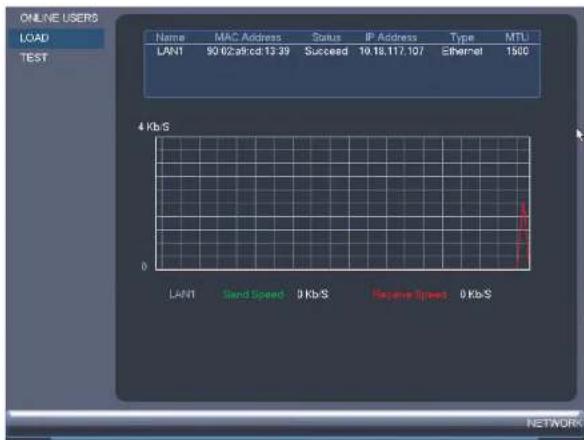Click the green Send Speed label

[x=253, y=294]
